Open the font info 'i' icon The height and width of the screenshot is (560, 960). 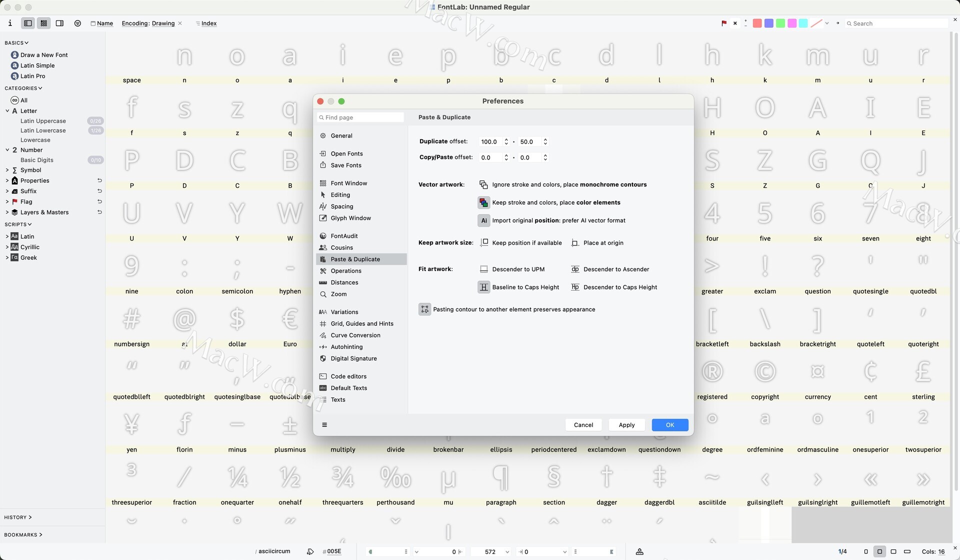click(10, 23)
